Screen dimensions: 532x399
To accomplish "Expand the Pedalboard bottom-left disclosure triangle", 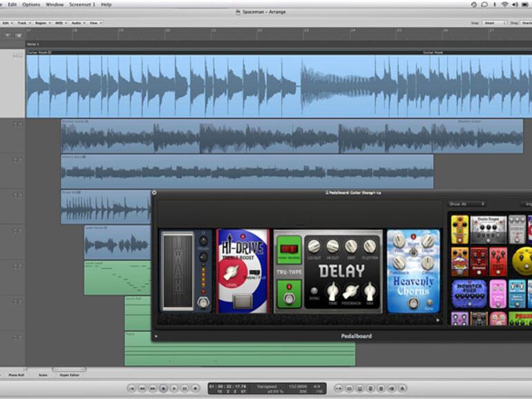I will point(156,336).
